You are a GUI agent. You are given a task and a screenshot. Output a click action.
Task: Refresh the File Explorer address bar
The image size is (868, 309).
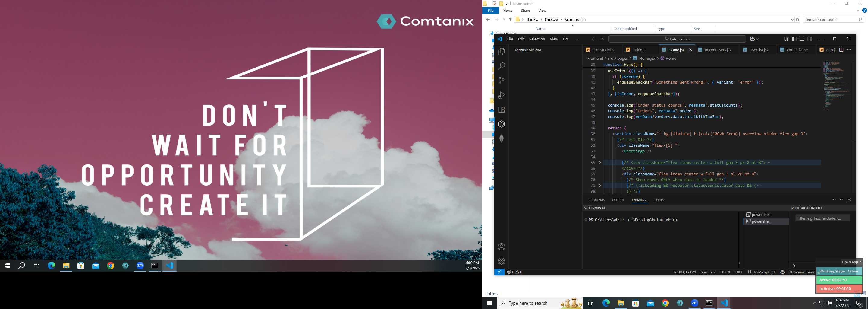click(x=797, y=19)
